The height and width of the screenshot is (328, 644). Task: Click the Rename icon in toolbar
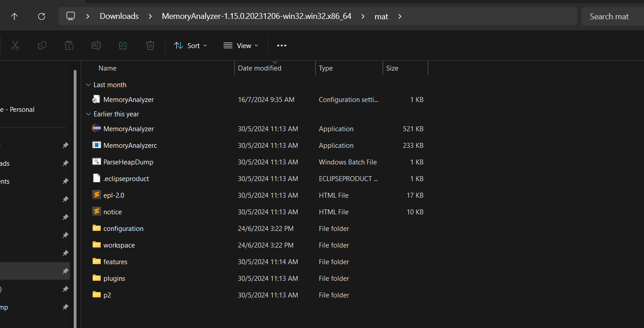click(x=96, y=45)
